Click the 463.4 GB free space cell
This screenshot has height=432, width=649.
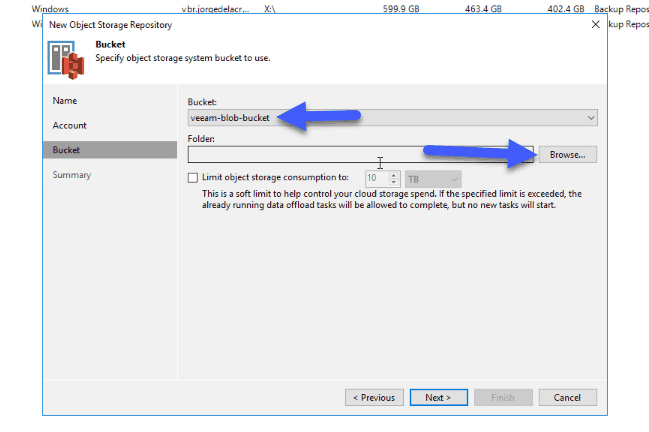click(483, 9)
